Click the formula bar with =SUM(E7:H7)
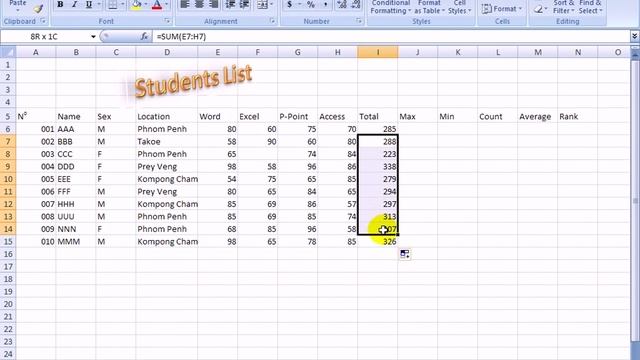Viewport: 640px width, 360px height. [x=391, y=37]
